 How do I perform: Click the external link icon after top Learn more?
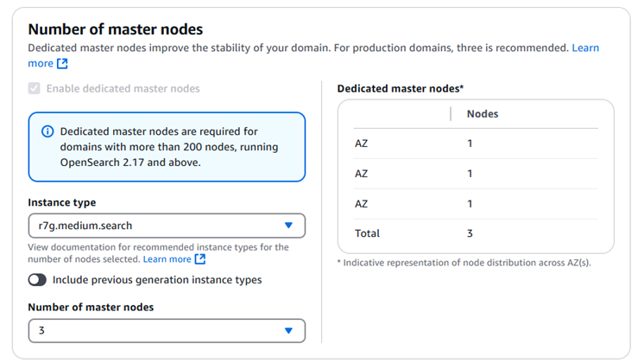coord(62,64)
